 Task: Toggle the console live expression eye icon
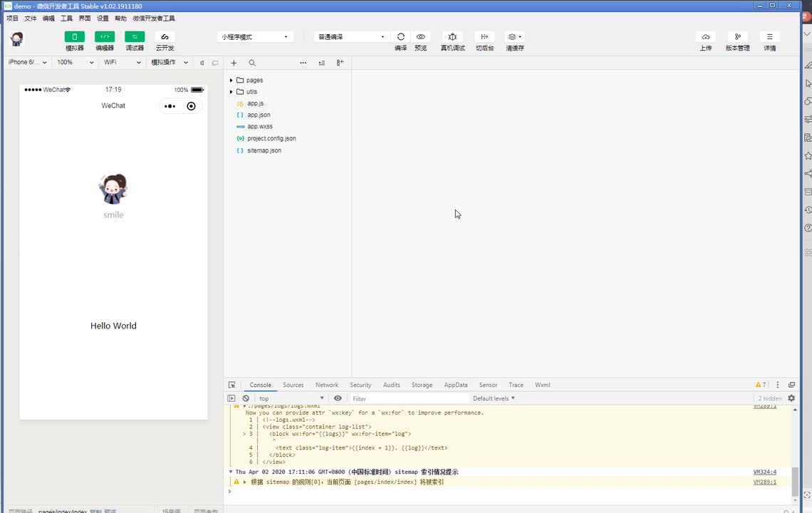coord(338,398)
